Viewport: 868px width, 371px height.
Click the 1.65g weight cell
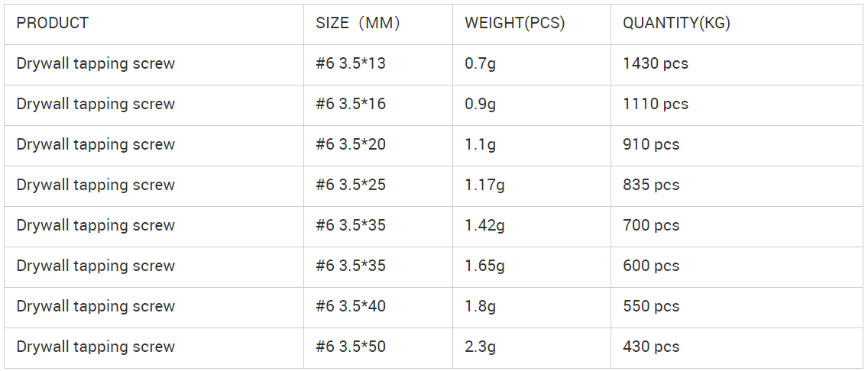click(x=484, y=266)
